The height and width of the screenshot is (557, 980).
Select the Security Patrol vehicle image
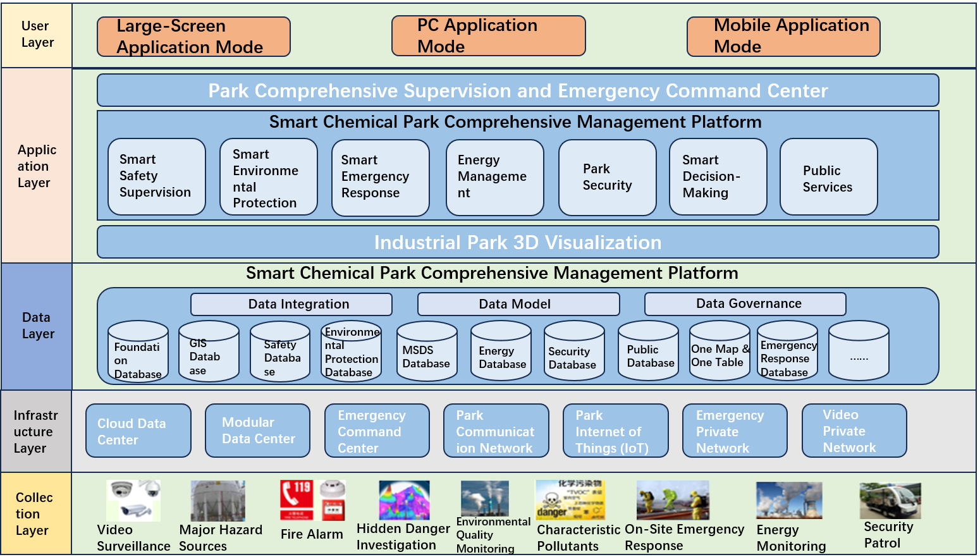890,501
